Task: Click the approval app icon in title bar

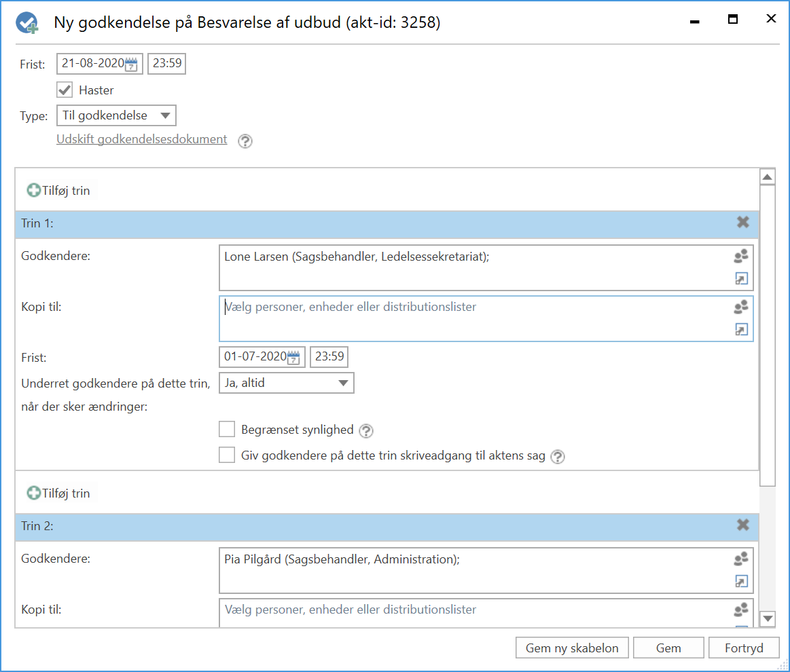Action: pyautogui.click(x=26, y=22)
